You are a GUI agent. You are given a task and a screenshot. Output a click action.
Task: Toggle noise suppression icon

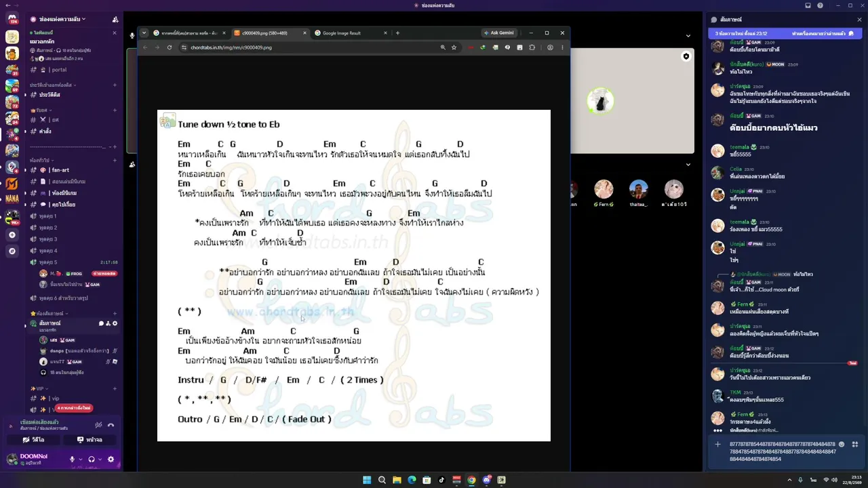[x=98, y=425]
